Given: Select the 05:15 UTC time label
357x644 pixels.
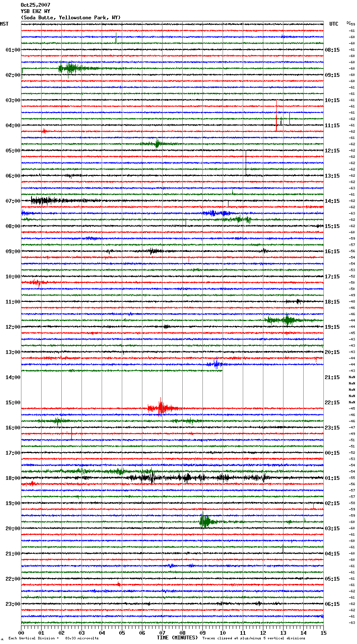Looking at the screenshot, I should 332,579.
